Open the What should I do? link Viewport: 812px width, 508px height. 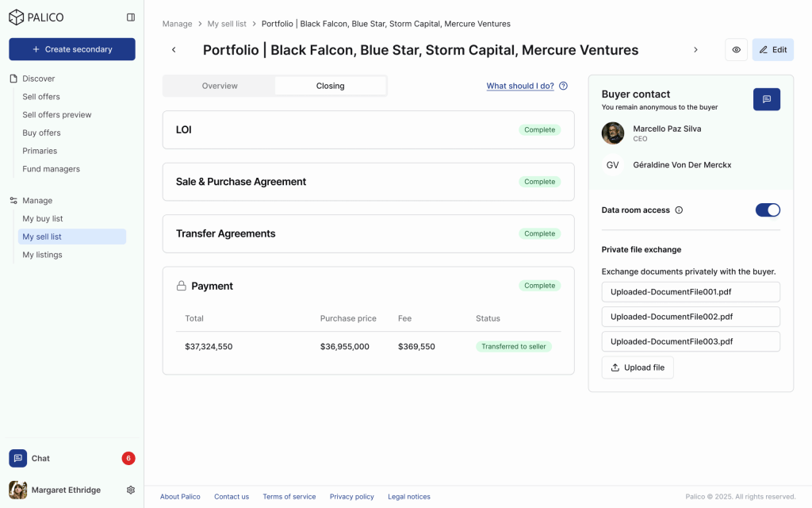pyautogui.click(x=520, y=86)
